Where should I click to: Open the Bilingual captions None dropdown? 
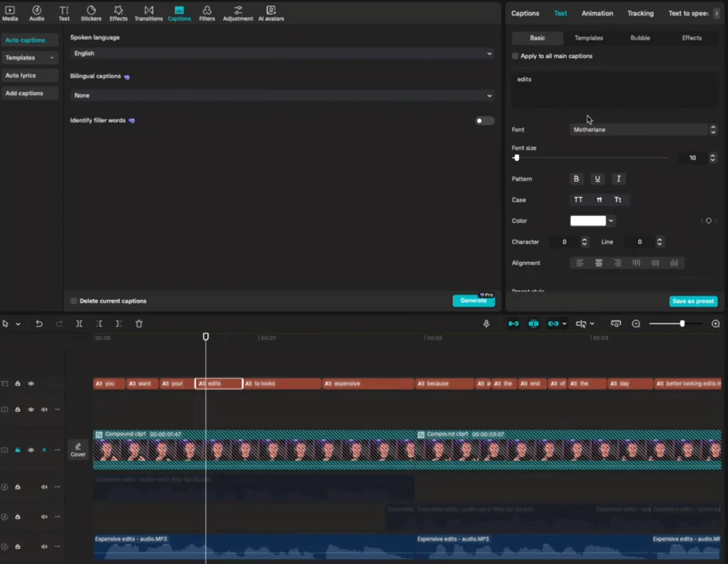(282, 95)
